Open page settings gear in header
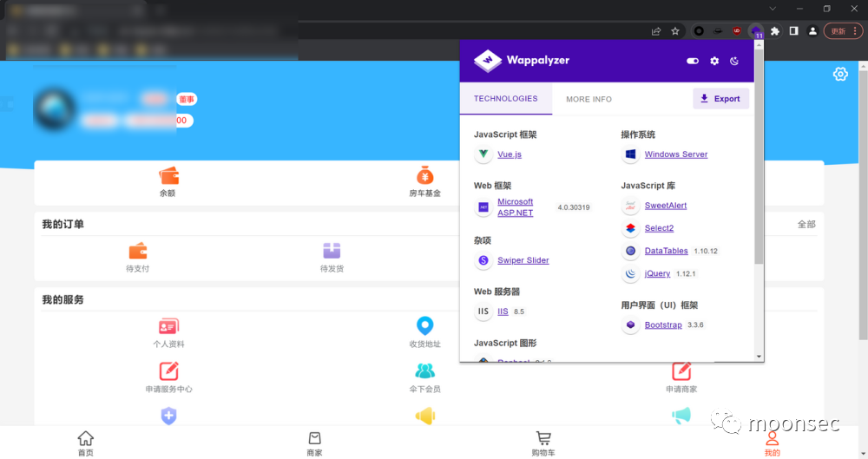The width and height of the screenshot is (868, 459). point(840,75)
